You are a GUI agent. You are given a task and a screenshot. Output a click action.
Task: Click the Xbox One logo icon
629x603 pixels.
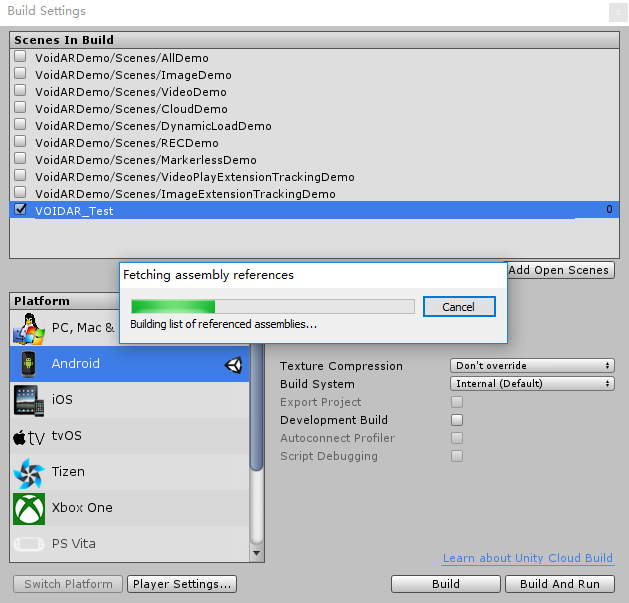click(29, 509)
